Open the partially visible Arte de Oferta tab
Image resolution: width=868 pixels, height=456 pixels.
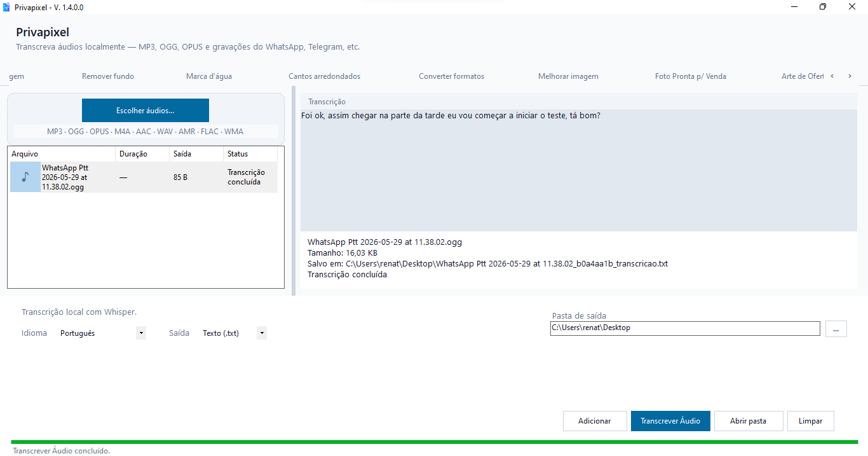[x=803, y=76]
